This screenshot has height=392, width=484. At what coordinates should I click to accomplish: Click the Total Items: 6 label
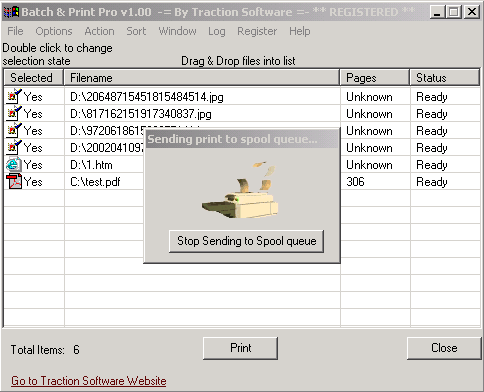click(45, 350)
